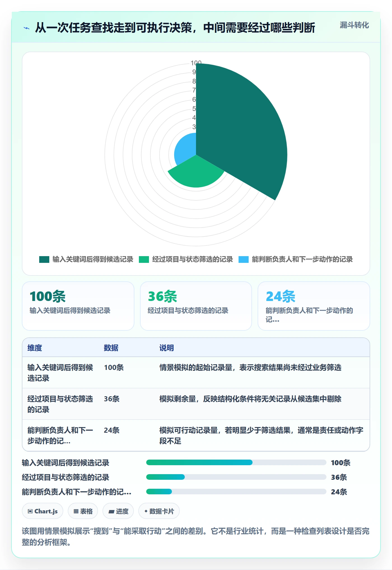
Task: Click the 说明 column header in the table
Action: click(167, 348)
